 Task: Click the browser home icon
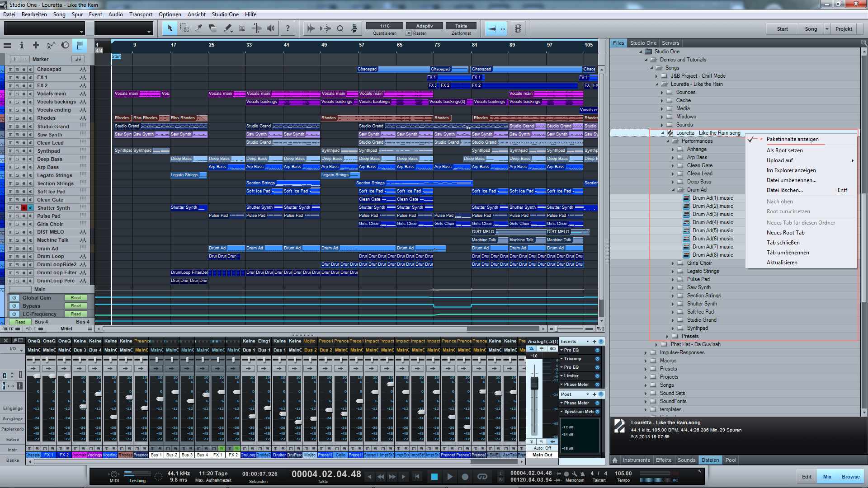[615, 460]
